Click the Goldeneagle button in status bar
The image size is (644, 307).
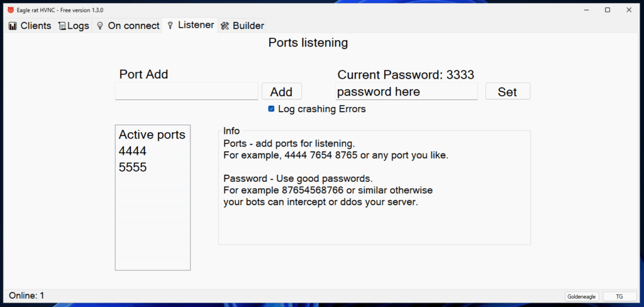(x=582, y=296)
